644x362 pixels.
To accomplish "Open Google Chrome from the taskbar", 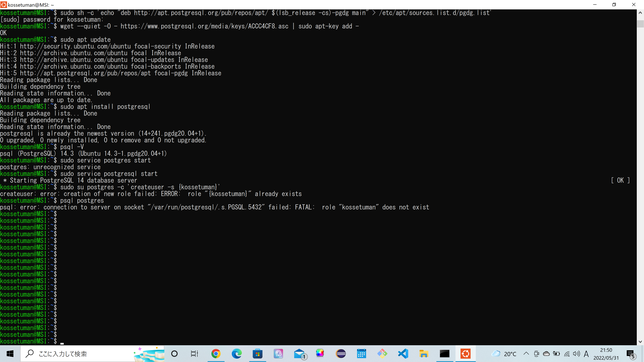I will click(x=216, y=354).
